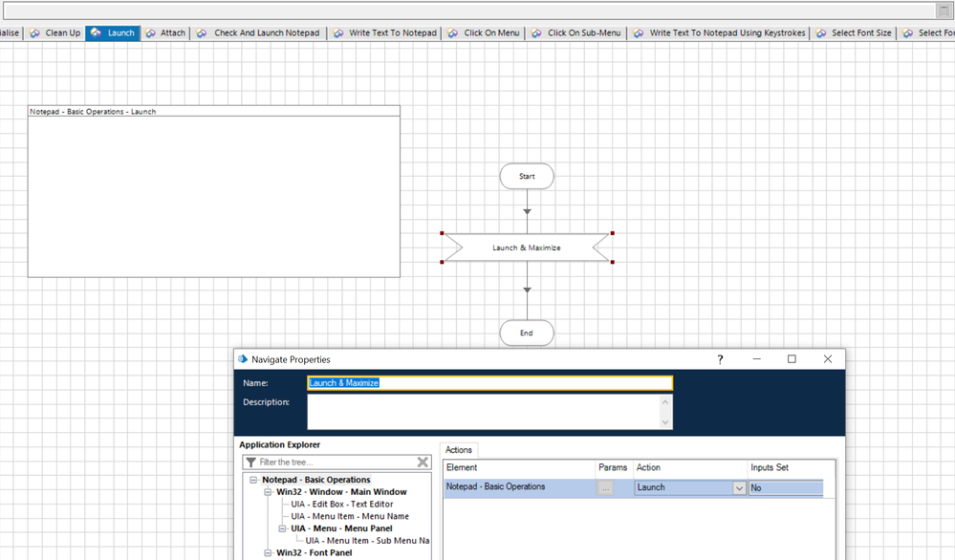Select the End stage on the canvas
This screenshot has width=955, height=560.
tap(527, 333)
